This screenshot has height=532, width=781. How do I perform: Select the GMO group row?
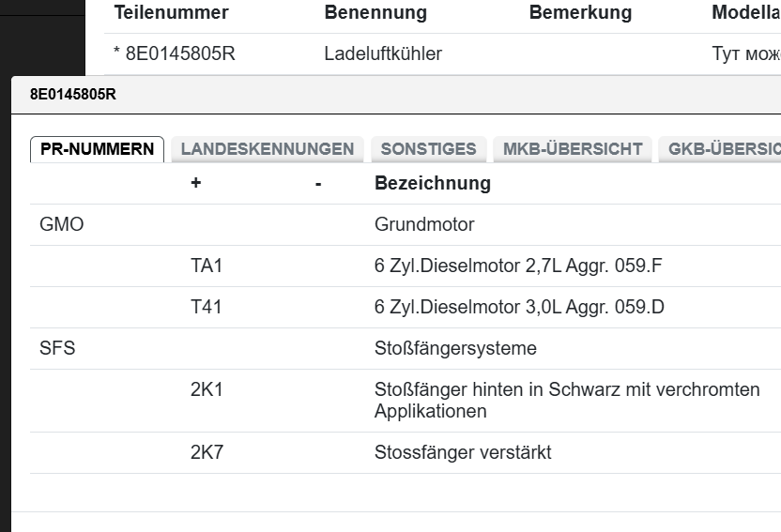click(x=62, y=225)
